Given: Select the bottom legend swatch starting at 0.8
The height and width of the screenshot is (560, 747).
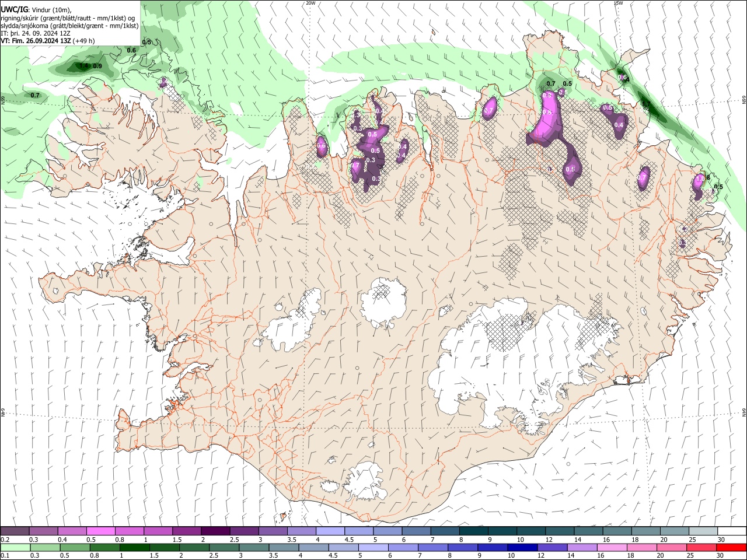Looking at the screenshot, I should point(104,547).
